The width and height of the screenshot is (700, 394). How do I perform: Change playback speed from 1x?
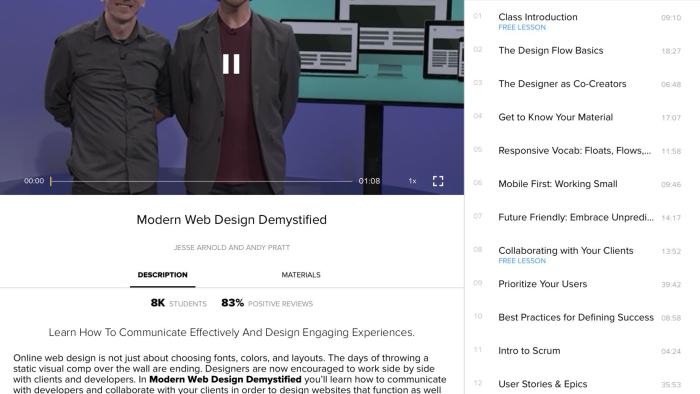412,181
